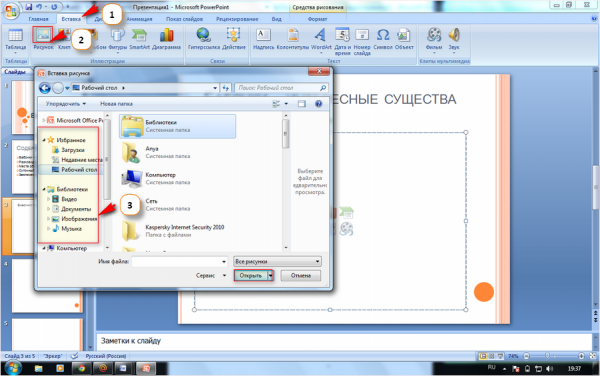Switch to Главная ribbon tab

39,19
